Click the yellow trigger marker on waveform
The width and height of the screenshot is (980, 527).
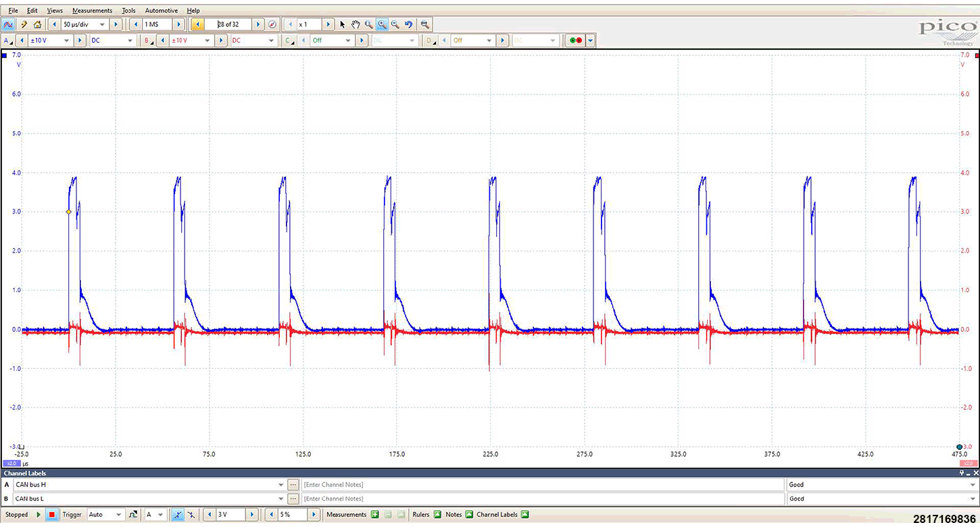[x=69, y=212]
